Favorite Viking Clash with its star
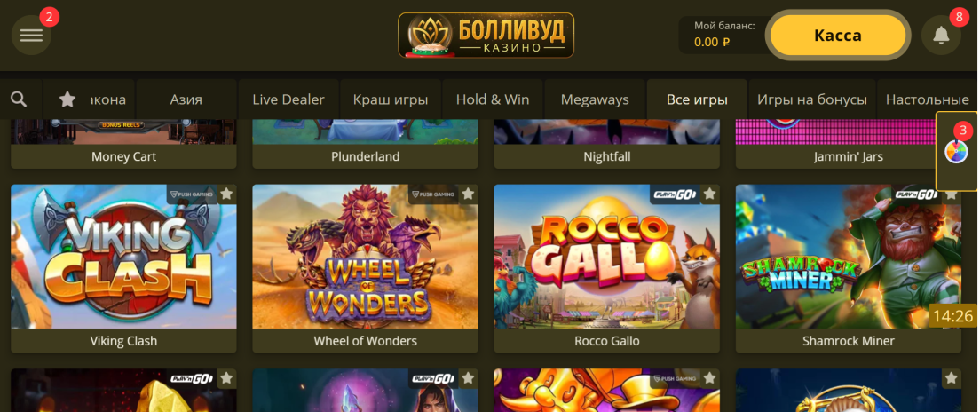The image size is (980, 412). (x=226, y=194)
